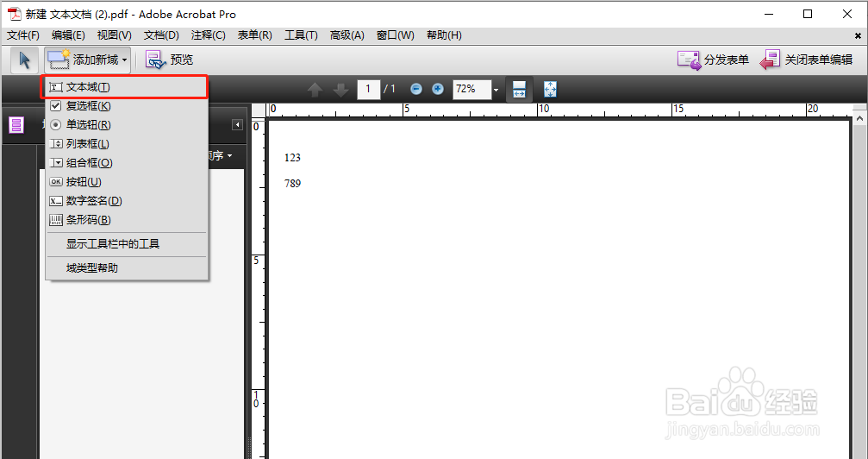Close the document with menu bar X
The height and width of the screenshot is (459, 868).
[x=858, y=36]
